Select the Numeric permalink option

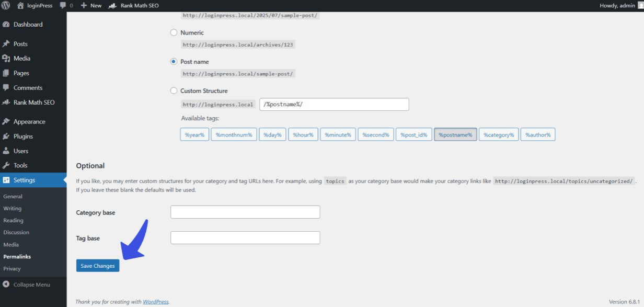pyautogui.click(x=174, y=32)
